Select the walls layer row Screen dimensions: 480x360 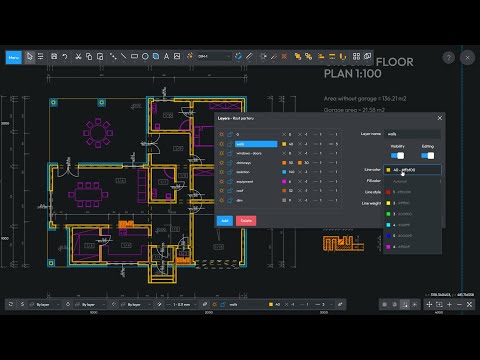(x=256, y=144)
